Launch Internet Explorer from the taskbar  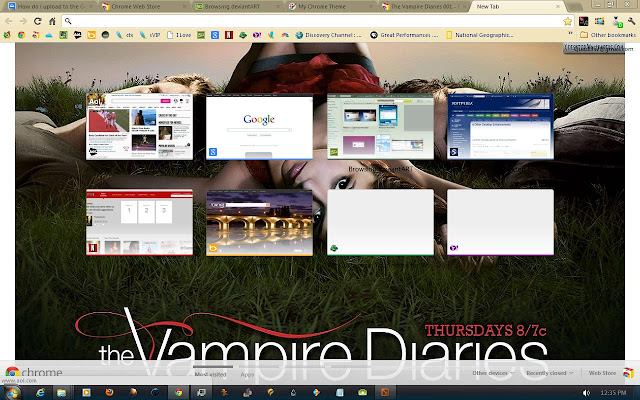[40, 393]
